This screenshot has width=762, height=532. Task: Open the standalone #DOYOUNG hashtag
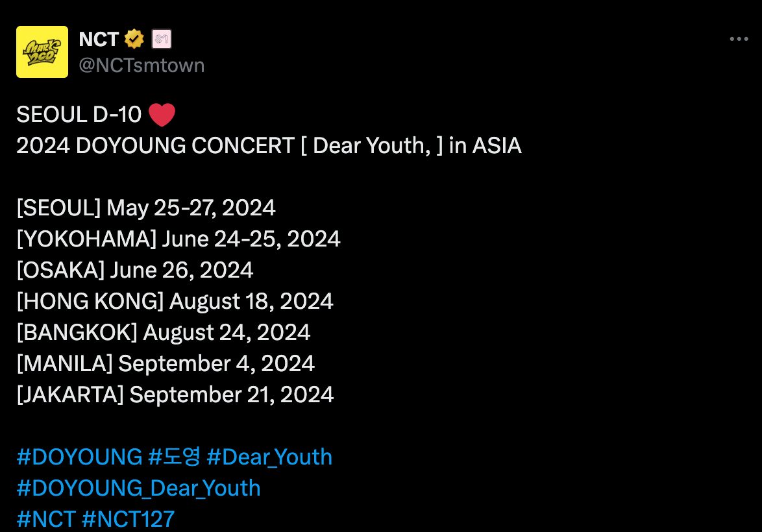(x=79, y=457)
